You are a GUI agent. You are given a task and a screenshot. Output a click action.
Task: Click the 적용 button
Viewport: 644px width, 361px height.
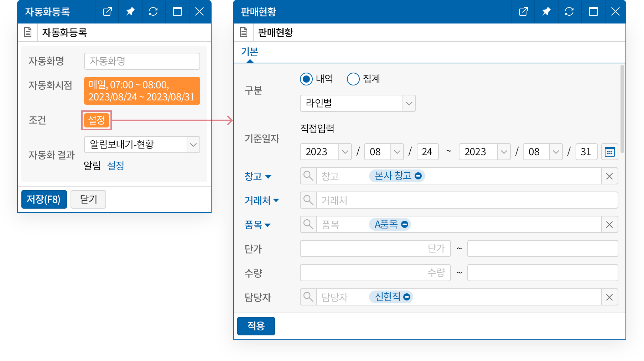tap(256, 326)
